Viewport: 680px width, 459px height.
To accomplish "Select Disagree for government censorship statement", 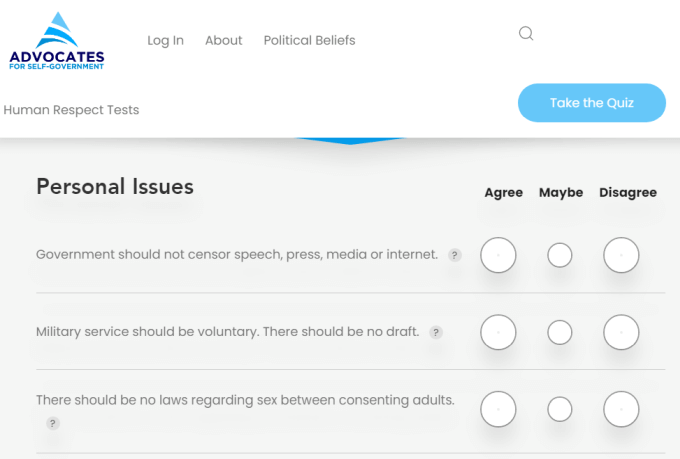I will 621,255.
